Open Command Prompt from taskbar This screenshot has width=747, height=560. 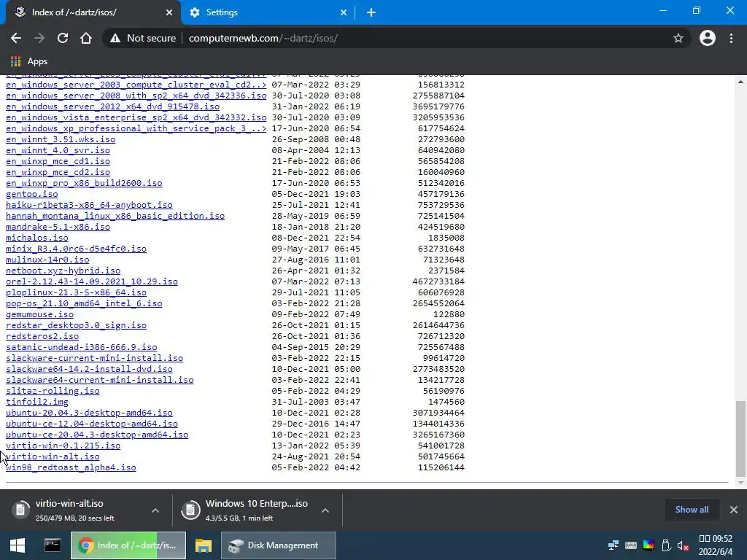click(53, 545)
